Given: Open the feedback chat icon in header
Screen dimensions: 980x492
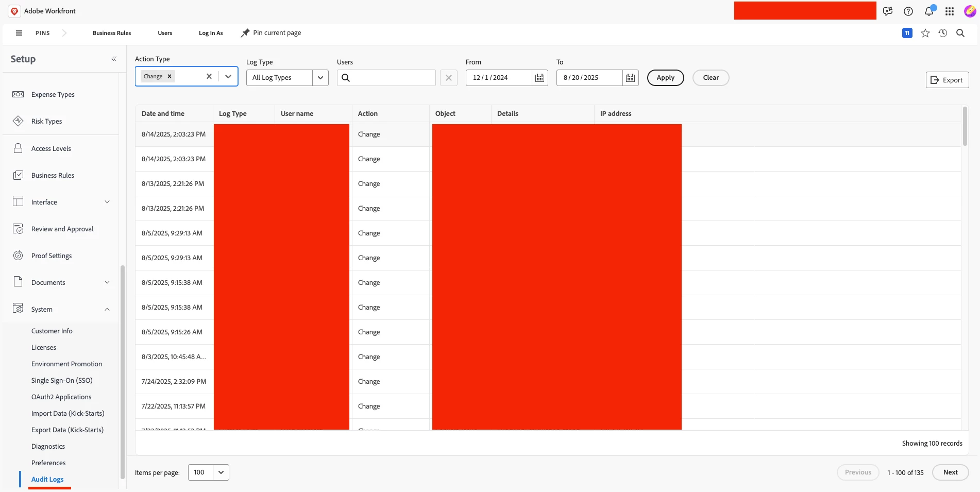Looking at the screenshot, I should (888, 11).
